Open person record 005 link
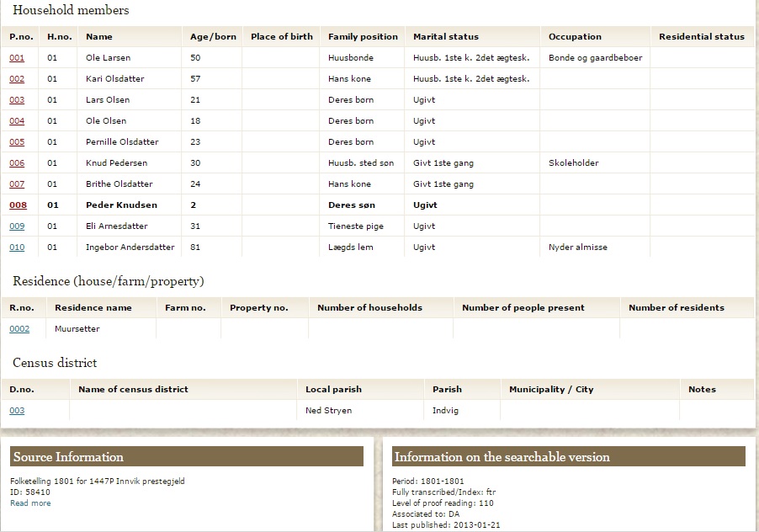This screenshot has width=759, height=532. [17, 141]
